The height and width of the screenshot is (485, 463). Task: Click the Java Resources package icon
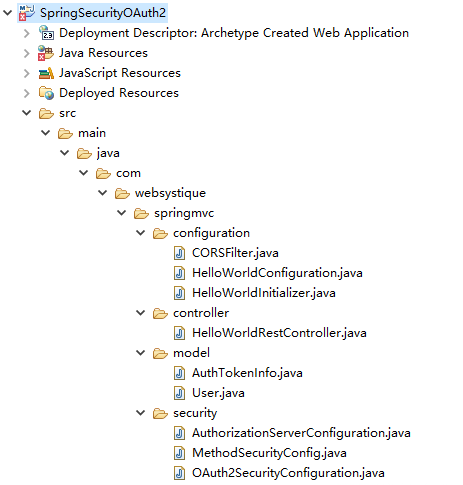click(x=46, y=53)
